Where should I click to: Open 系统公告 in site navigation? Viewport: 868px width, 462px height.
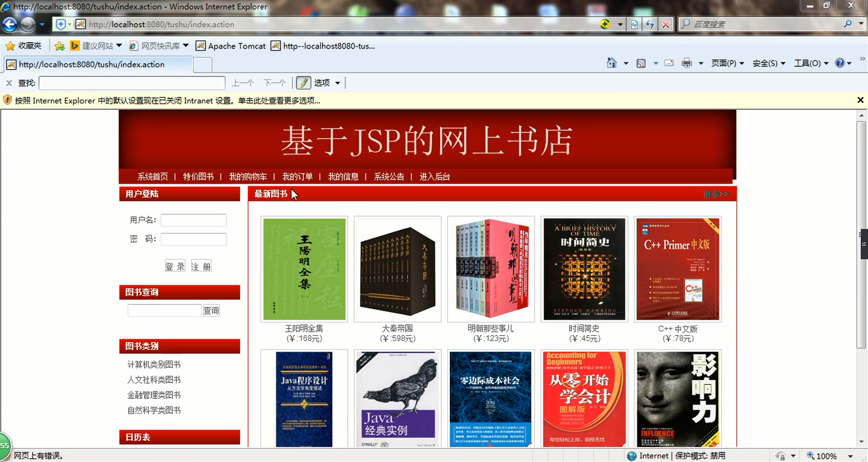click(389, 177)
